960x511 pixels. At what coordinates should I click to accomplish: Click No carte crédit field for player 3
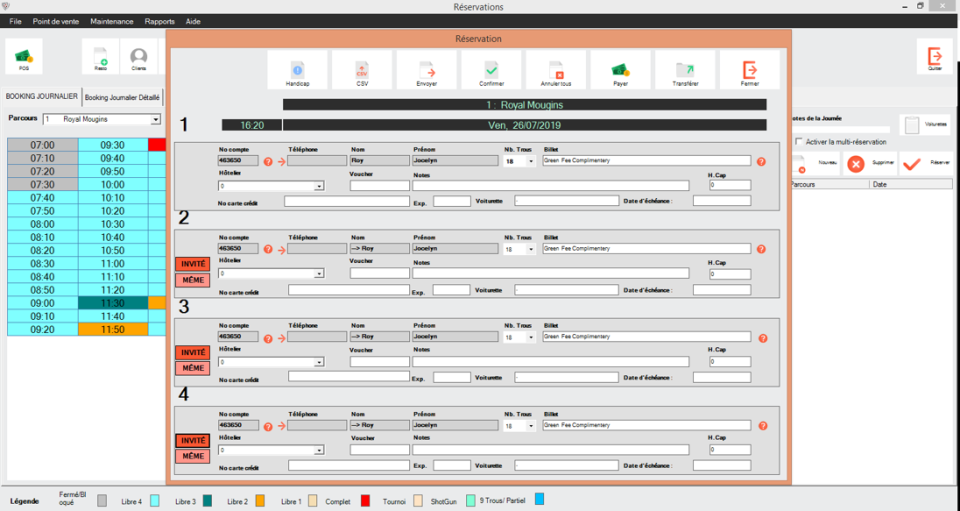349,376
